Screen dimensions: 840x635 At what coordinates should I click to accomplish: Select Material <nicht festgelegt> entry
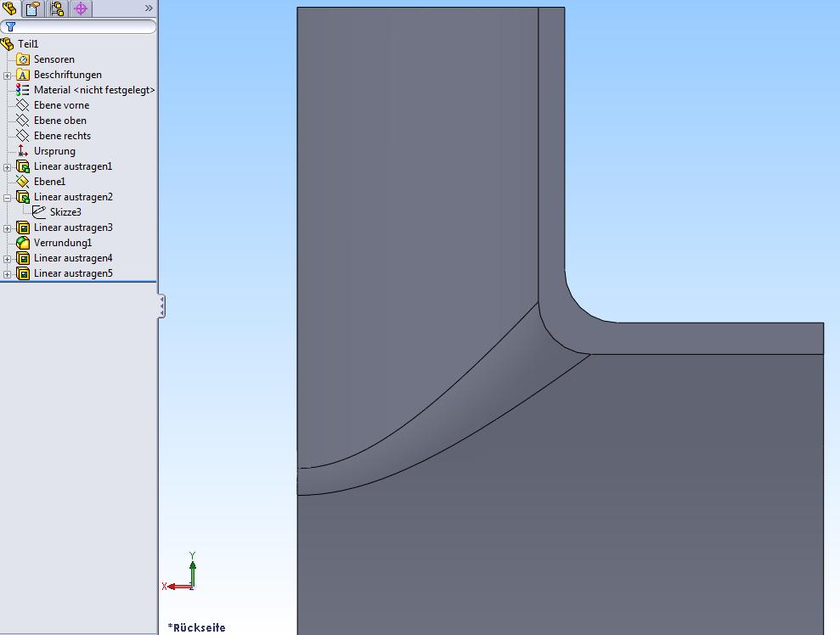94,90
